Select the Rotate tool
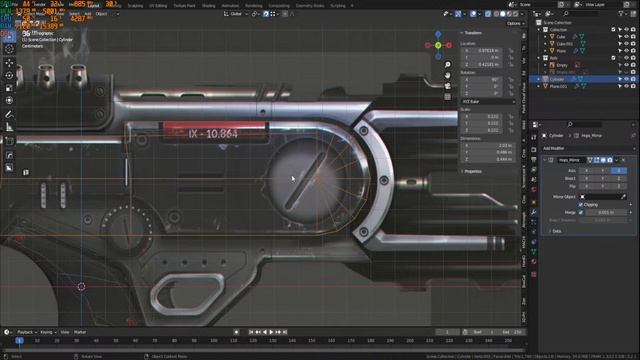640x360 pixels. click(x=9, y=76)
